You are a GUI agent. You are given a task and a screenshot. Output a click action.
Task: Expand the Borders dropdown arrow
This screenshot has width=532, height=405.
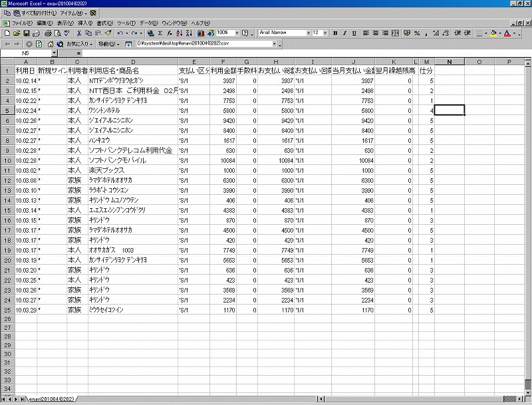pyautogui.click(x=486, y=33)
